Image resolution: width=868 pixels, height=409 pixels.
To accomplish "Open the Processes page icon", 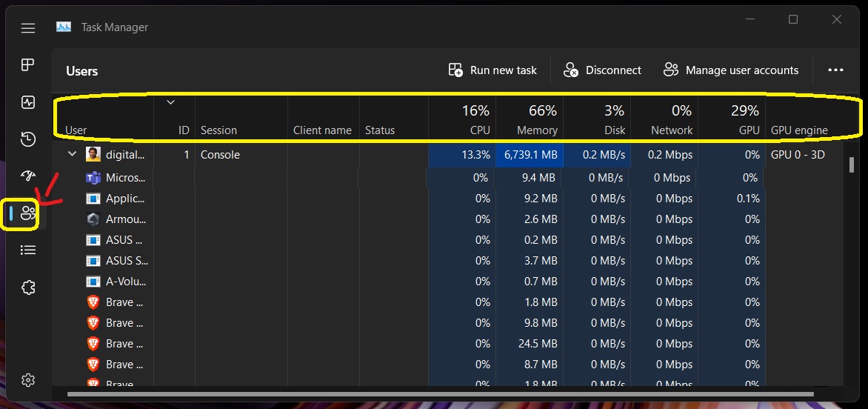I will point(28,64).
